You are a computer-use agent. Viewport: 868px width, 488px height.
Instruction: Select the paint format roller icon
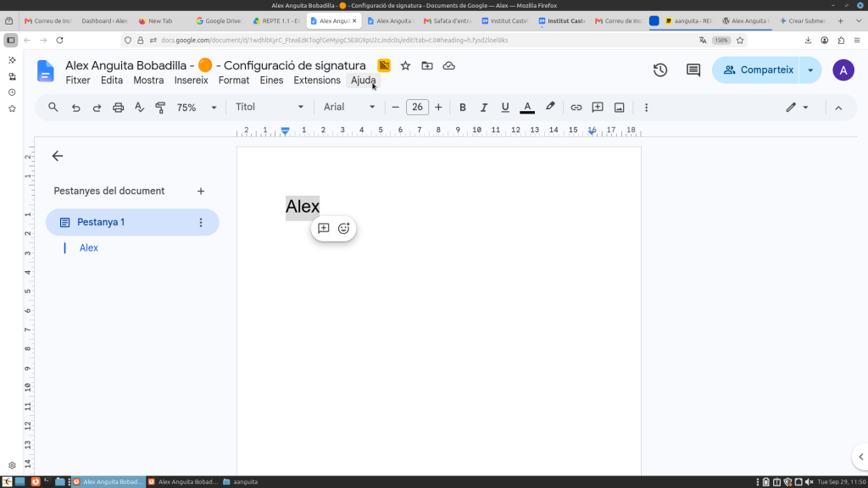coord(160,108)
